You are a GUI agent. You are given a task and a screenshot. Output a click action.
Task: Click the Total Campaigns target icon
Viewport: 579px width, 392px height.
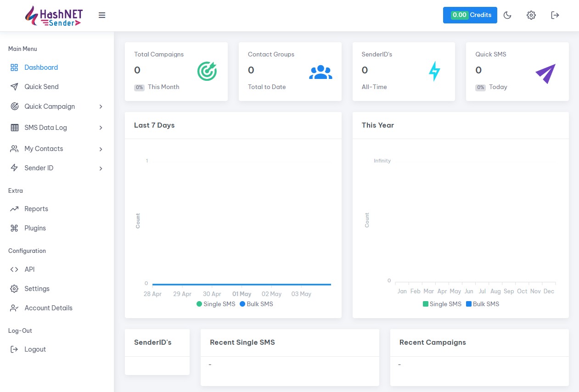coord(207,71)
